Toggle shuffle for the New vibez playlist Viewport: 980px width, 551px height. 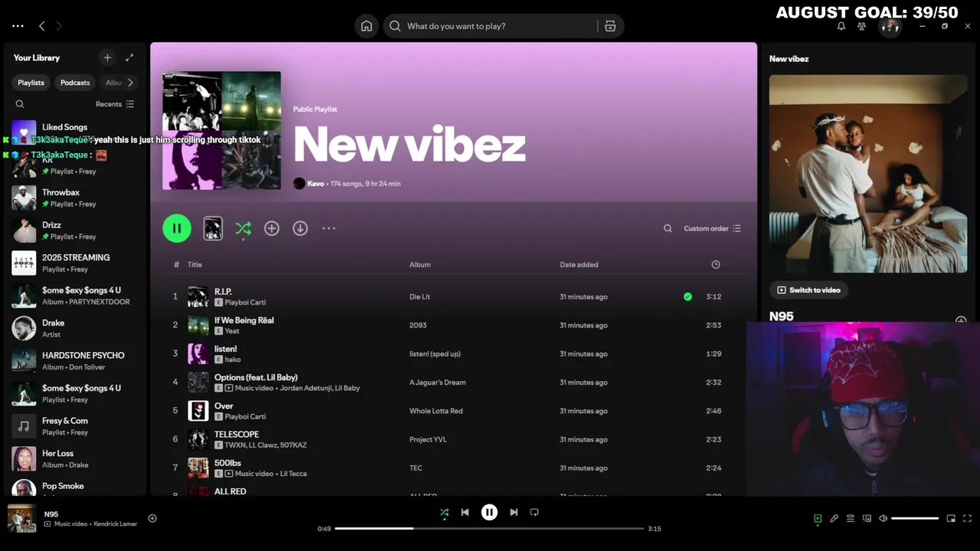pyautogui.click(x=243, y=228)
